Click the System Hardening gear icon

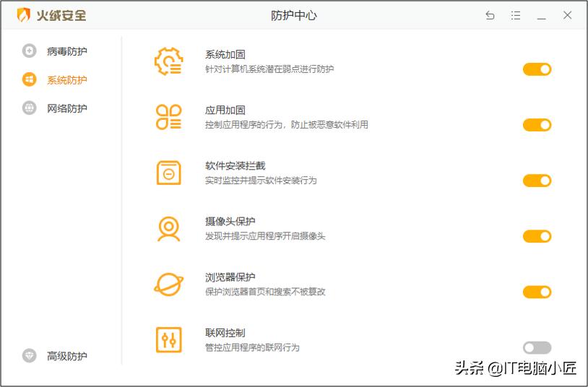tap(168, 61)
